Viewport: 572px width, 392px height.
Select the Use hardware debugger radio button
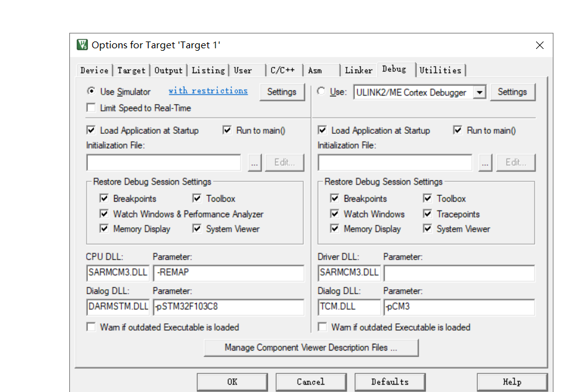pos(321,91)
